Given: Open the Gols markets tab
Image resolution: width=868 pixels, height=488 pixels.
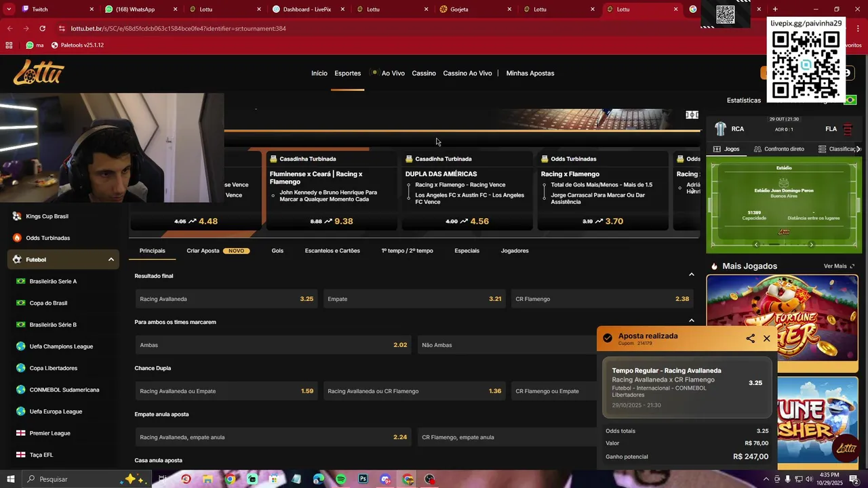Looking at the screenshot, I should pos(277,251).
